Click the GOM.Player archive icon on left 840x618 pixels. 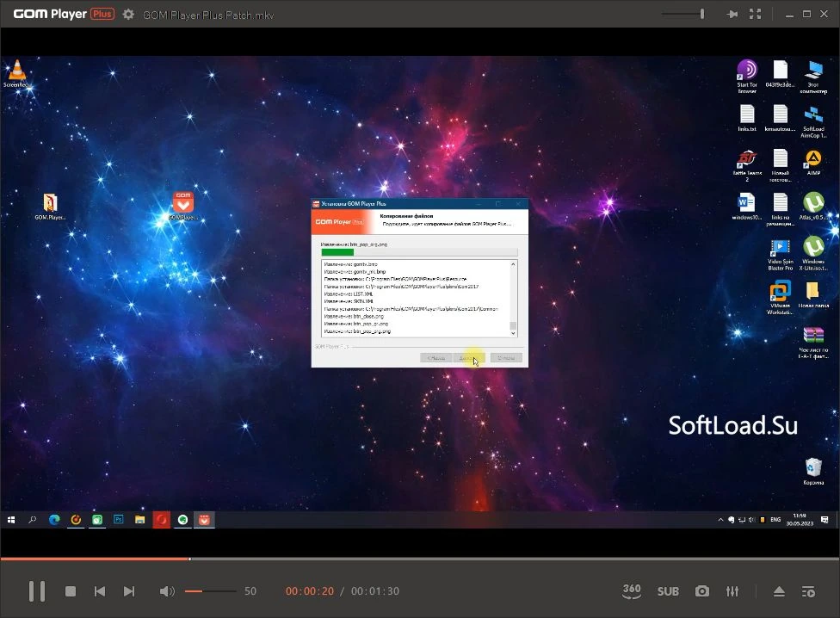click(x=50, y=207)
